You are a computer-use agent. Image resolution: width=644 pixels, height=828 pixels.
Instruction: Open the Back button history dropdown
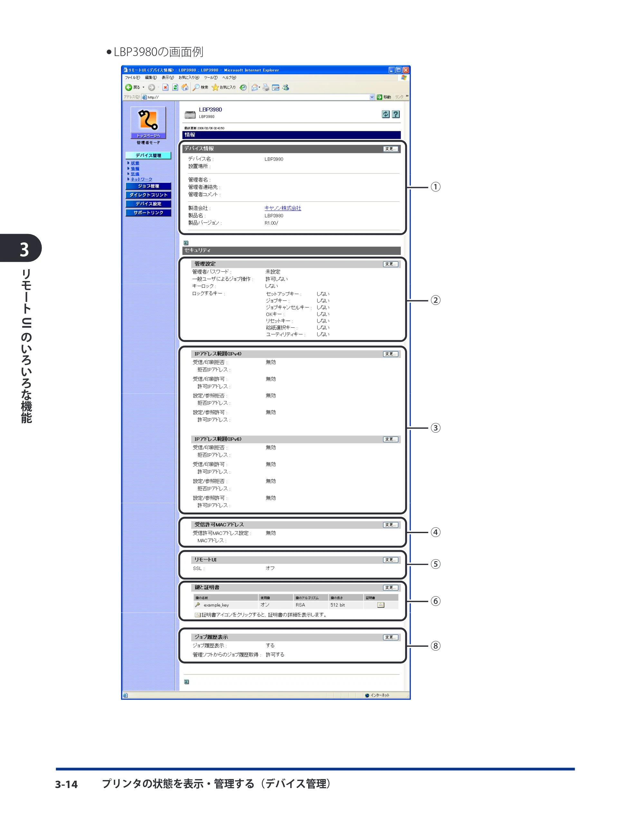pos(143,88)
